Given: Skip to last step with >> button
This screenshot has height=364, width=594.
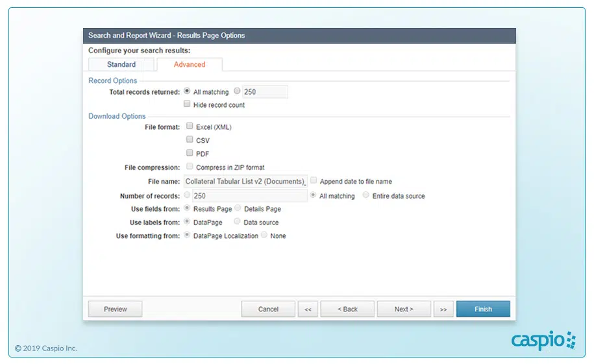Looking at the screenshot, I should coord(443,309).
